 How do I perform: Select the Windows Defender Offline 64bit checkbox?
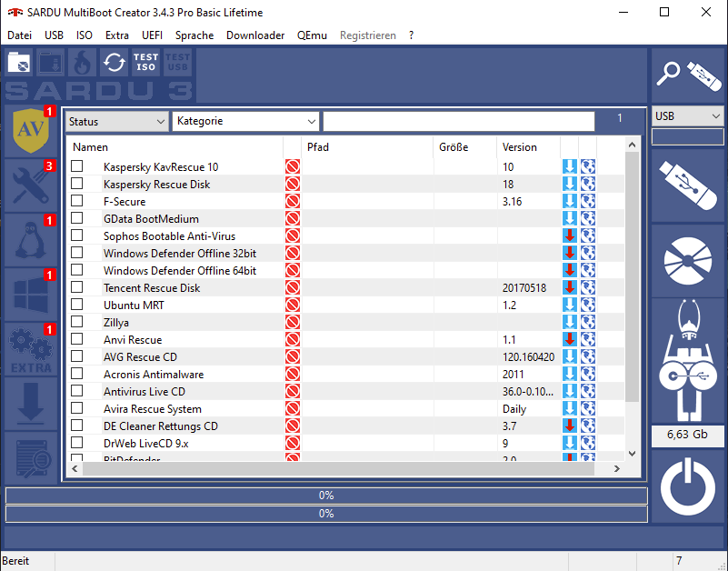point(77,270)
